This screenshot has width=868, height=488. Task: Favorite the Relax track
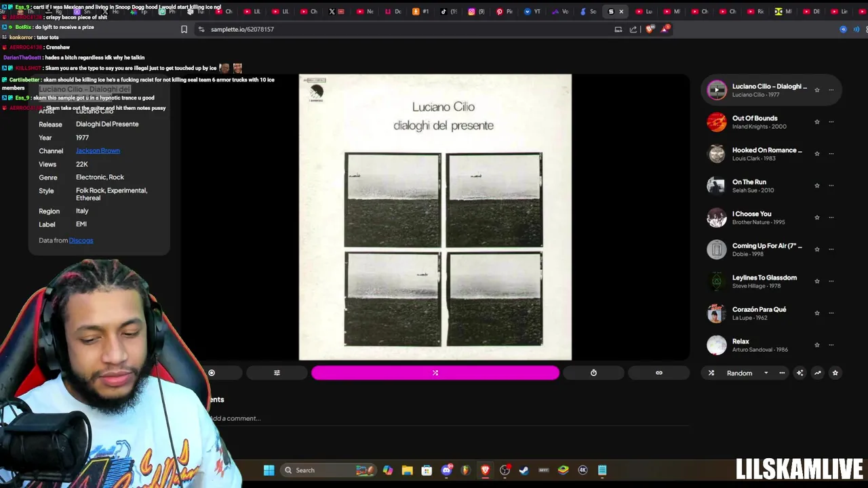point(817,345)
